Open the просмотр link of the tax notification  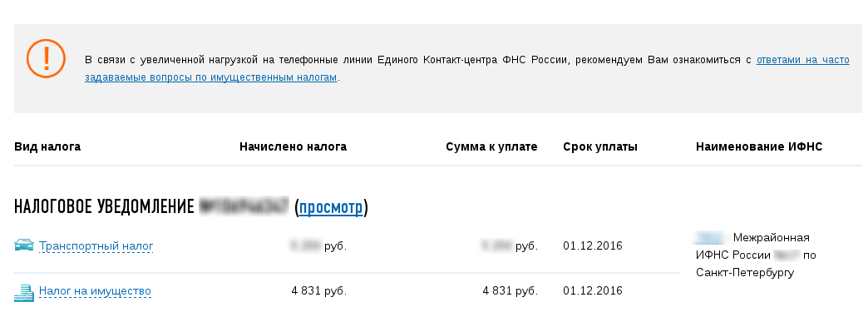pos(331,207)
